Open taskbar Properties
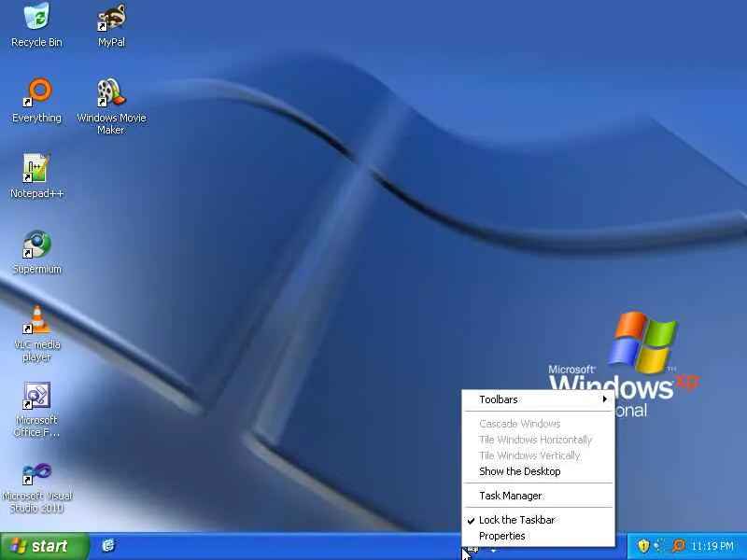This screenshot has height=560, width=747. click(539, 536)
